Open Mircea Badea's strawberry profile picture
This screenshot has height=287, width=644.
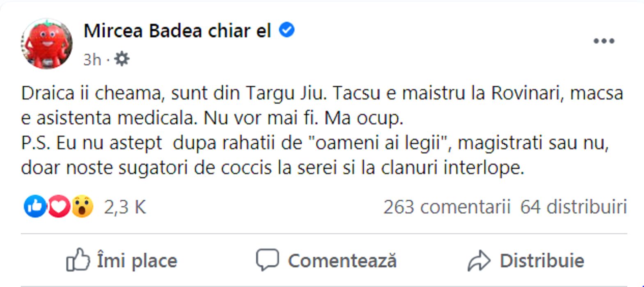[46, 43]
